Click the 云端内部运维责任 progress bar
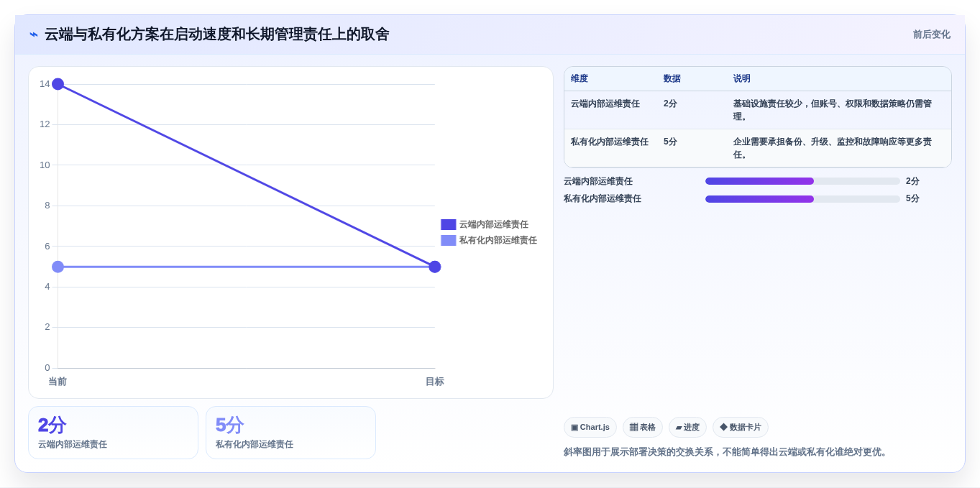Image resolution: width=980 pixels, height=488 pixels. pos(802,181)
